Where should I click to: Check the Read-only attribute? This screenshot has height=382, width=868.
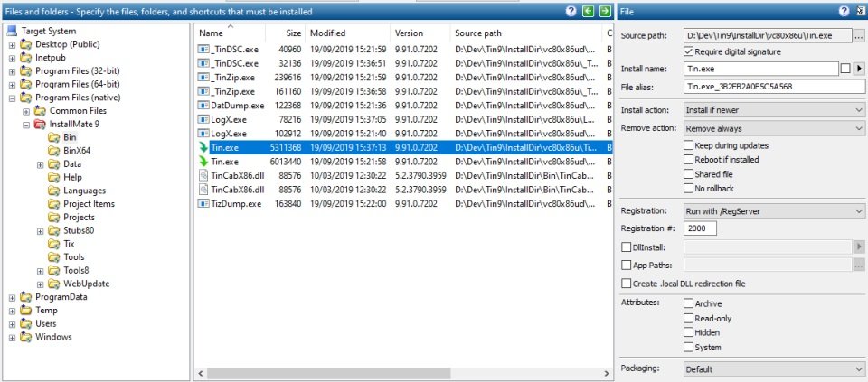pyautogui.click(x=689, y=319)
